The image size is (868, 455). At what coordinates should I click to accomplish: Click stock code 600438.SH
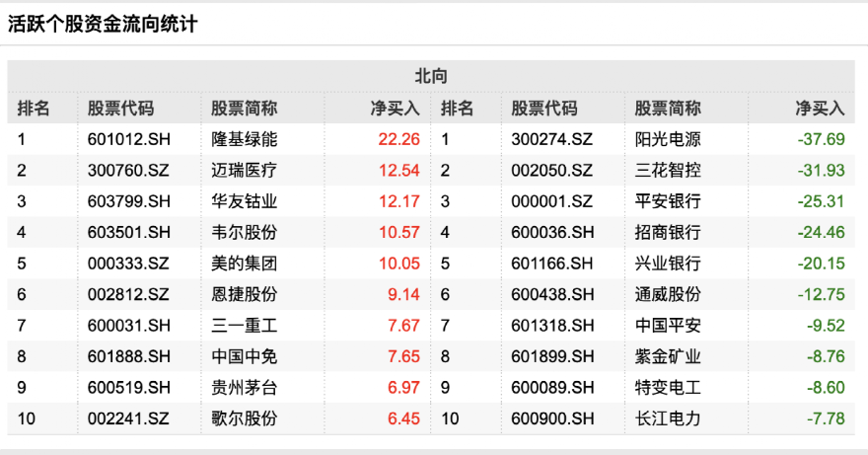(x=553, y=294)
